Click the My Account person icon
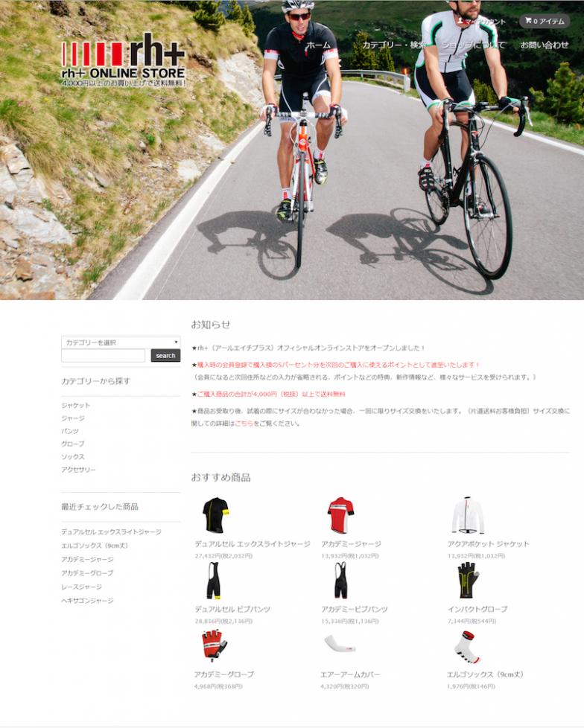This screenshot has width=584, height=728. tap(460, 21)
